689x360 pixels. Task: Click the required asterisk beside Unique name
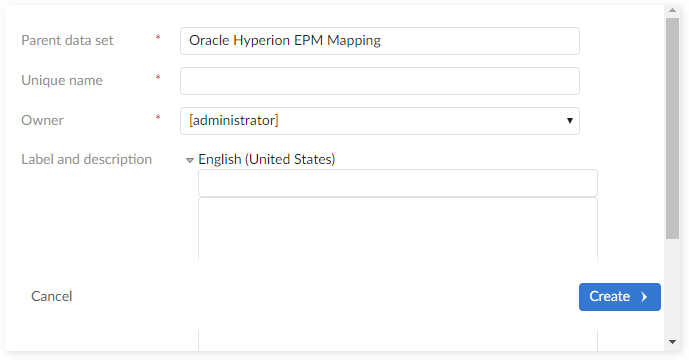point(158,78)
